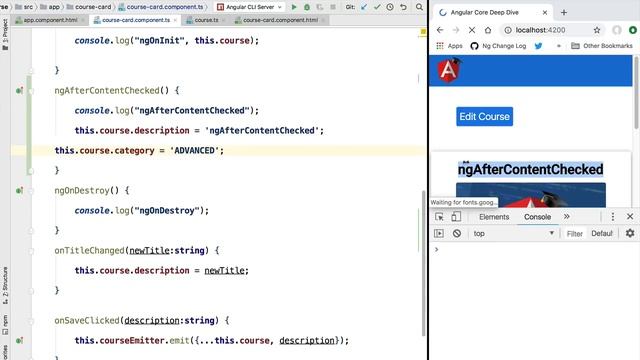Click the src folder breadcrumb
640x360 pixels.
coord(24,7)
